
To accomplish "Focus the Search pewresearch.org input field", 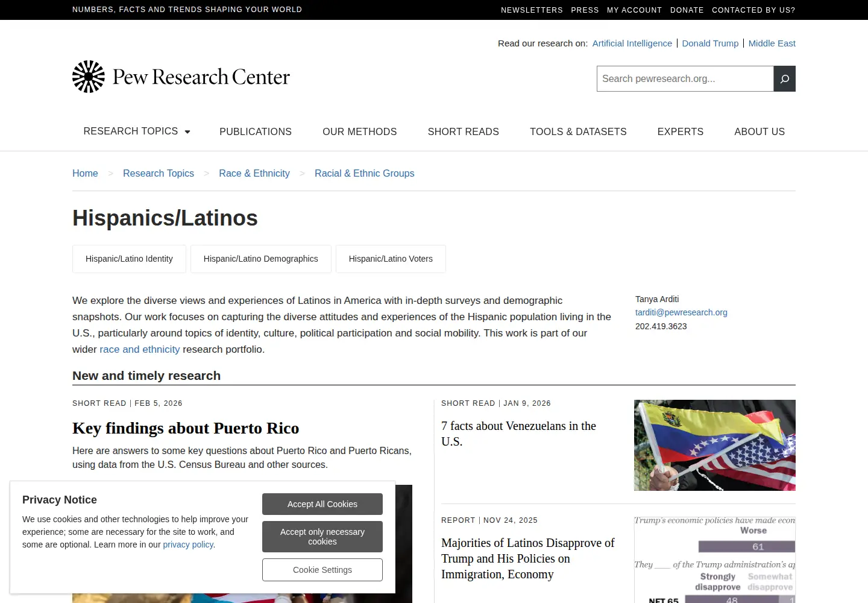I will (x=685, y=79).
